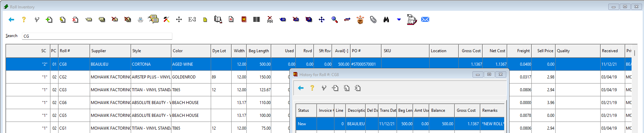Sort by the Beg Length column header
Screen dimensions: 644x133
click(x=259, y=51)
